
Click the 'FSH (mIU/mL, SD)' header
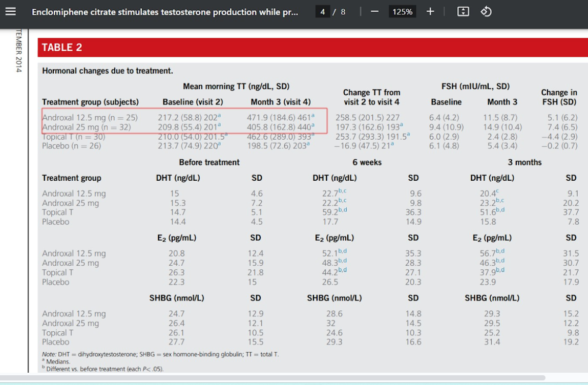475,87
